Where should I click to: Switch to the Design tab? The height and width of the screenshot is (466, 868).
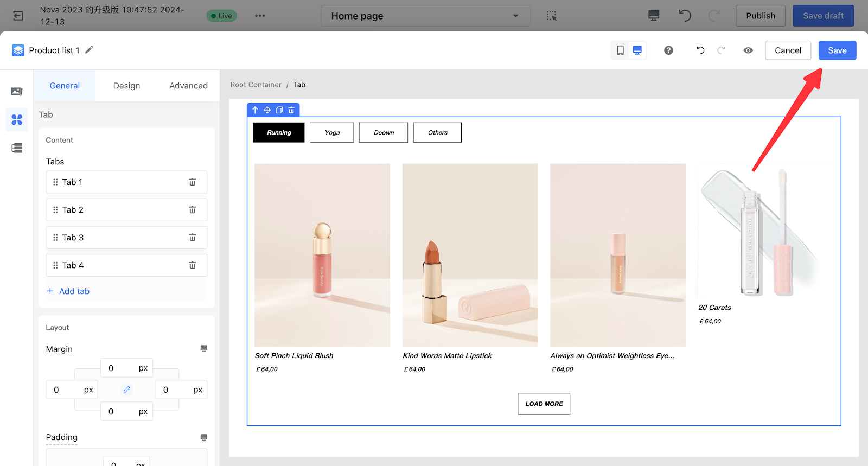tap(126, 86)
